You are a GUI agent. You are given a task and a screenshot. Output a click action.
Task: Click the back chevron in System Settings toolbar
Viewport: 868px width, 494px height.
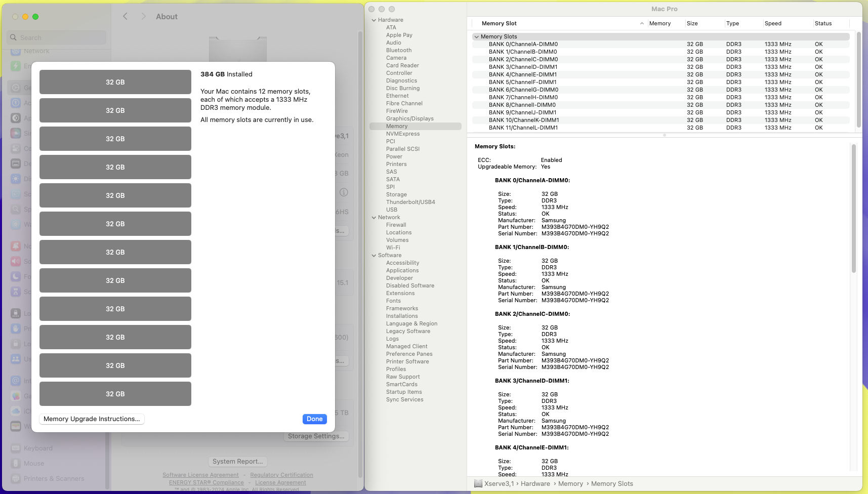click(x=126, y=17)
